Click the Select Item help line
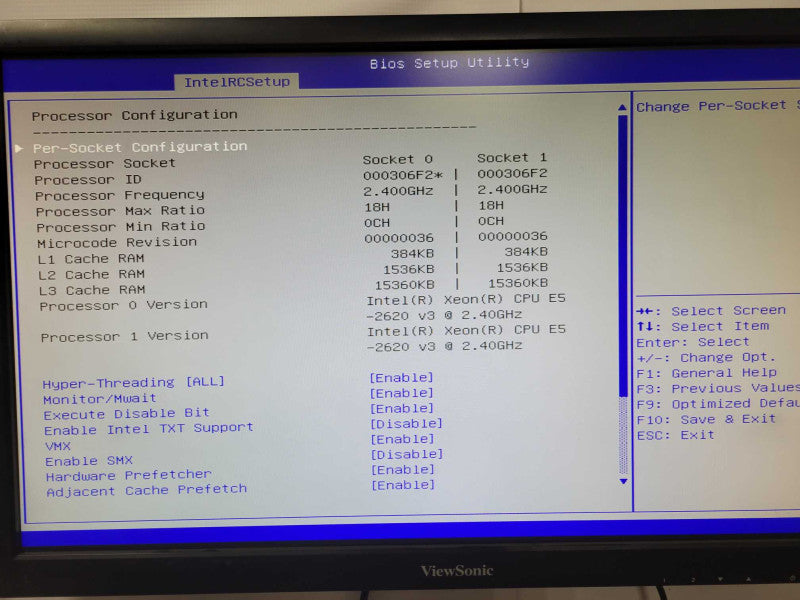The image size is (800, 600). tap(703, 326)
